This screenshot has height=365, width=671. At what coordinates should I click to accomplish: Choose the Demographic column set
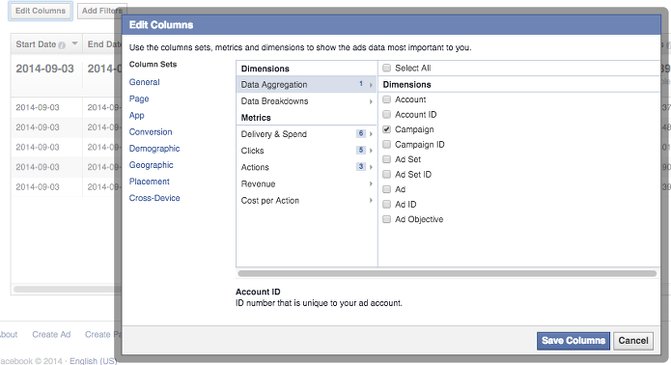(154, 148)
